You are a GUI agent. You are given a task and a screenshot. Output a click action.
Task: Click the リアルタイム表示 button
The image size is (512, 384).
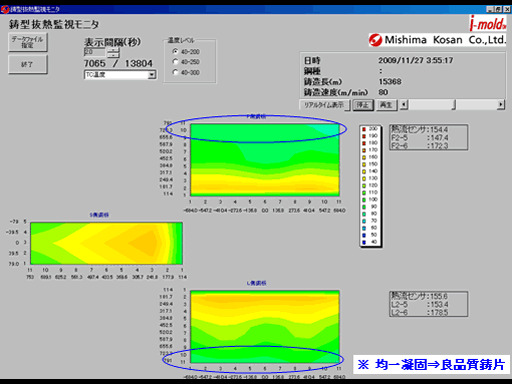324,105
